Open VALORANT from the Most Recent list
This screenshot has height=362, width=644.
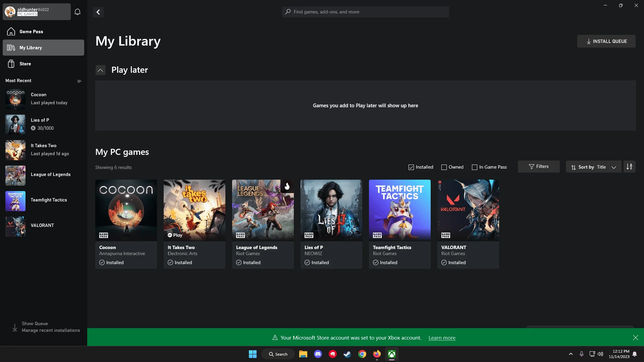tap(43, 226)
